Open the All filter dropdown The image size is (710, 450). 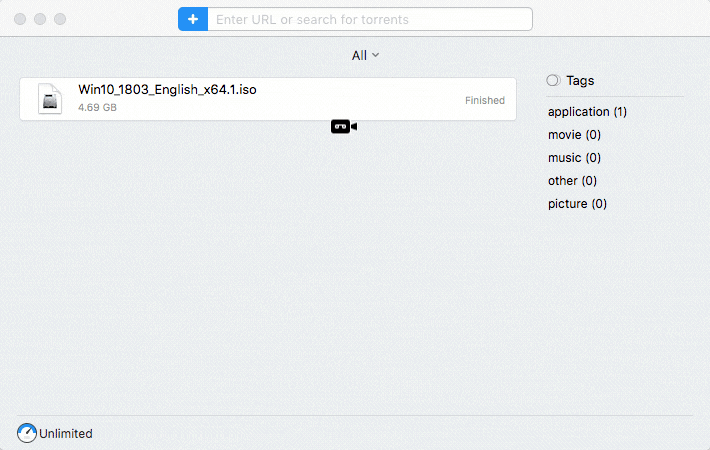coord(365,55)
